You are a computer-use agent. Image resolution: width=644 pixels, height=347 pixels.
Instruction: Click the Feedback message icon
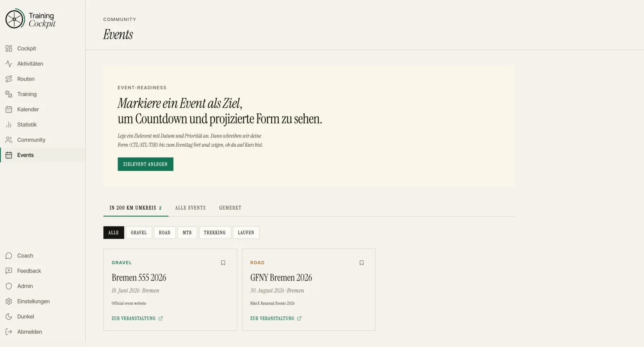(x=9, y=271)
